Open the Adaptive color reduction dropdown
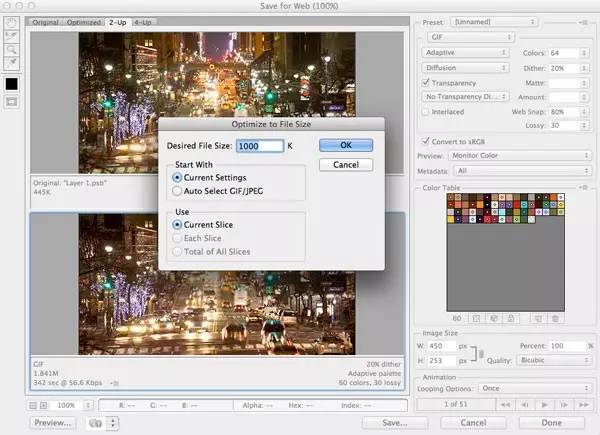This screenshot has height=435, width=600. (x=464, y=52)
